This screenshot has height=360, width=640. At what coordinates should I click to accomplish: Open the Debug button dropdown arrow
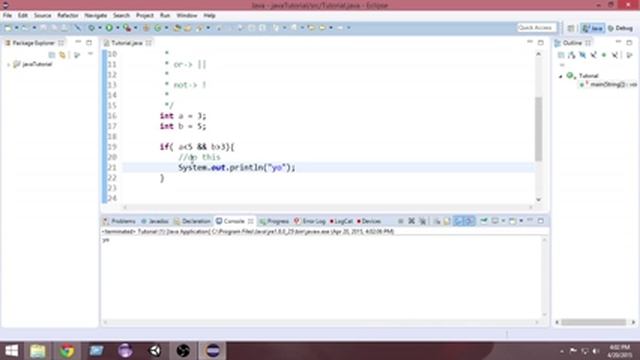coord(100,28)
